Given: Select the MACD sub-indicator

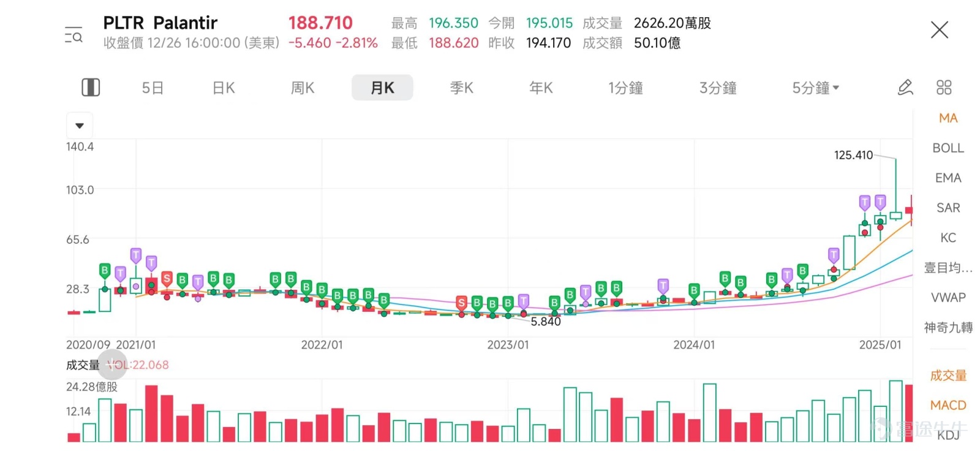Looking at the screenshot, I should tap(948, 406).
